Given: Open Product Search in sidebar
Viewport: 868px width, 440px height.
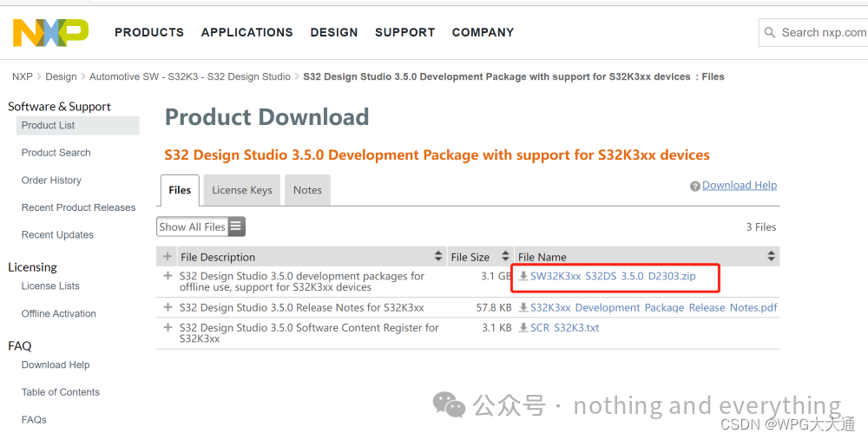Looking at the screenshot, I should point(56,153).
